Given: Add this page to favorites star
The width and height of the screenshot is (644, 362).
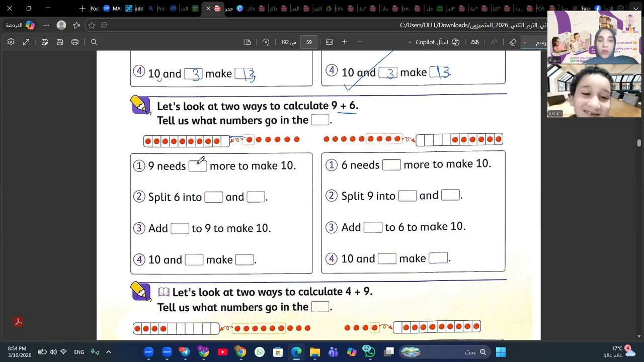Looking at the screenshot, I should click(92, 25).
